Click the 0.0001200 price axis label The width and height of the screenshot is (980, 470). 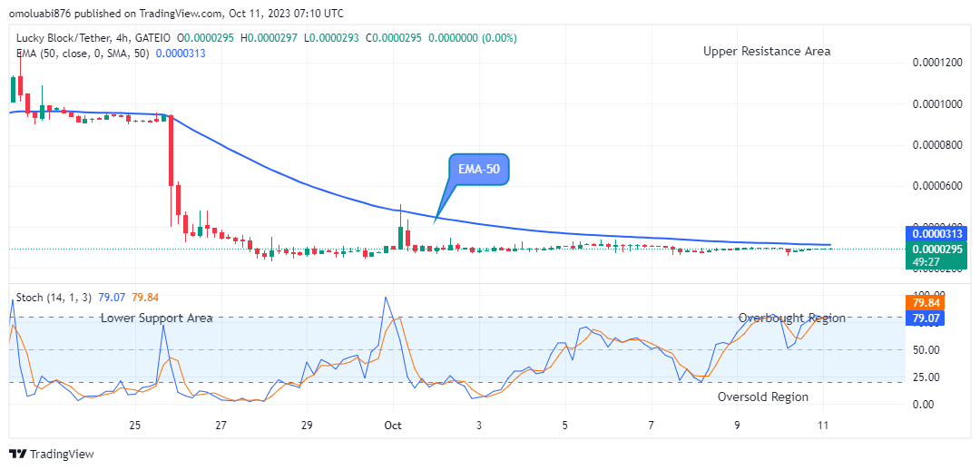click(x=937, y=64)
